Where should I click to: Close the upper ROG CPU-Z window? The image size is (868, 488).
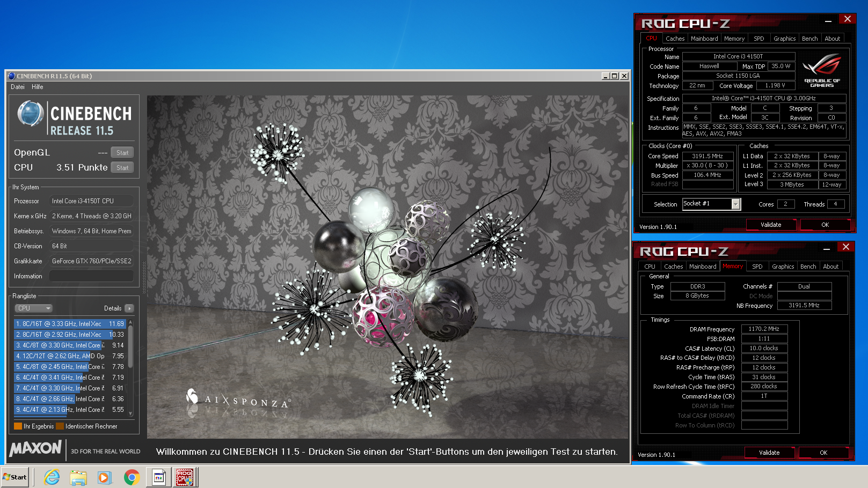click(848, 19)
